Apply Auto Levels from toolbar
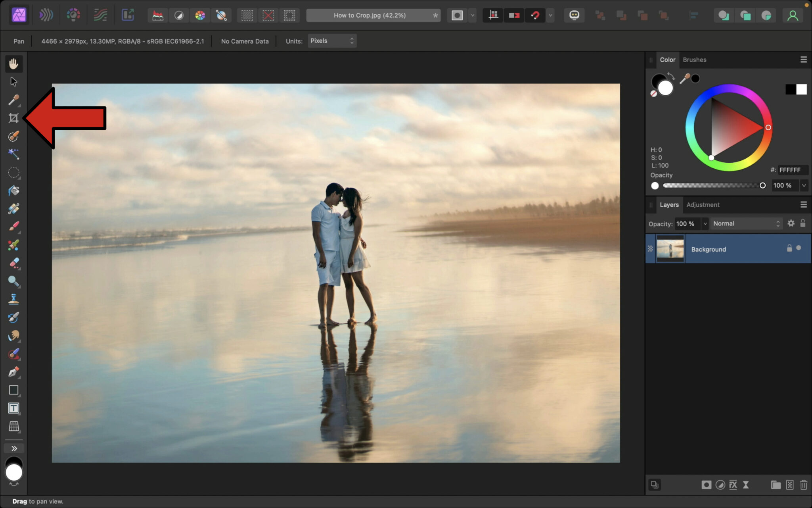 (x=158, y=15)
